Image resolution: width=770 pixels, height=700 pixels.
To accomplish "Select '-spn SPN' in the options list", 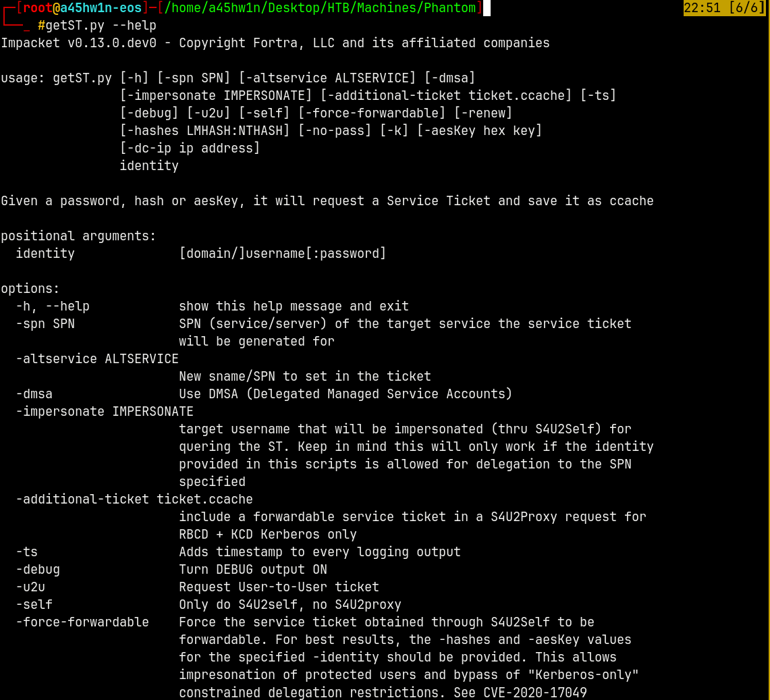I will tap(45, 324).
